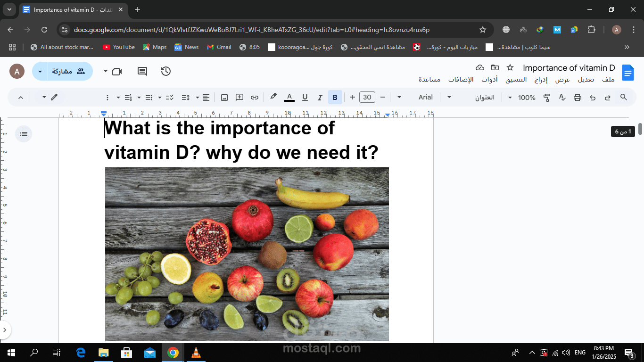Print the document using the printer icon

click(x=578, y=98)
